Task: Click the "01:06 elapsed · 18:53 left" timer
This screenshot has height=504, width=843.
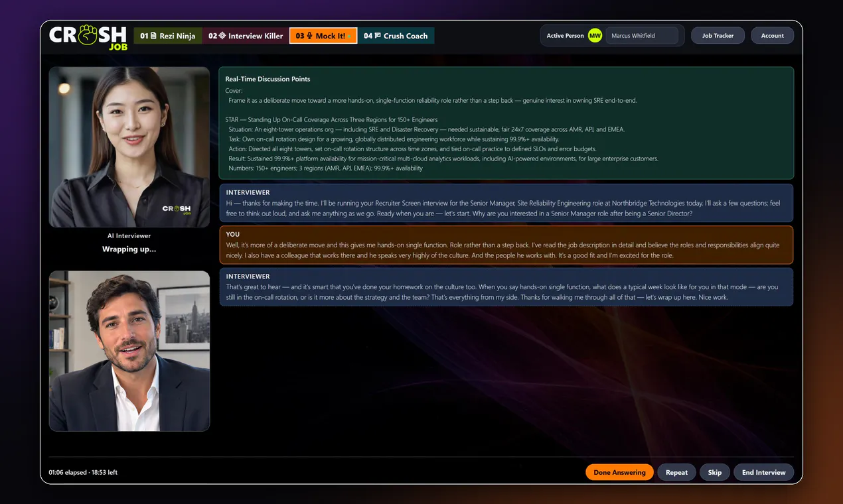Action: pos(83,472)
